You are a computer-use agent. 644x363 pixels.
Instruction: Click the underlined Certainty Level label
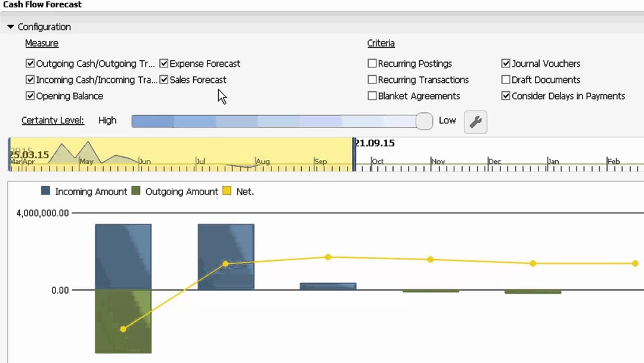coord(52,120)
